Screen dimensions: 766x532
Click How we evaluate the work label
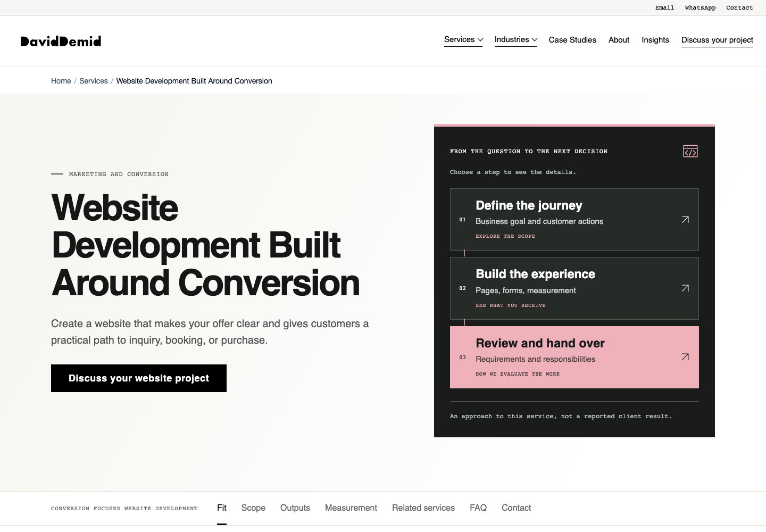(518, 374)
